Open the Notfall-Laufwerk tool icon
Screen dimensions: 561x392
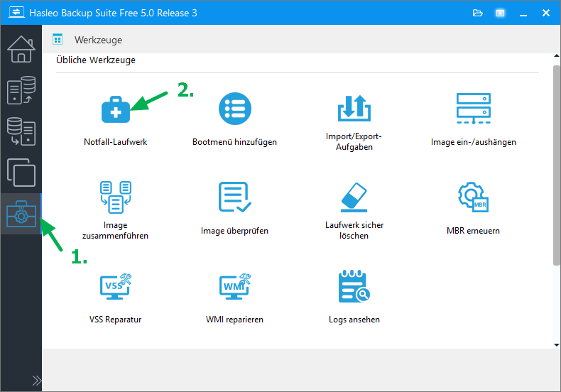[x=116, y=109]
